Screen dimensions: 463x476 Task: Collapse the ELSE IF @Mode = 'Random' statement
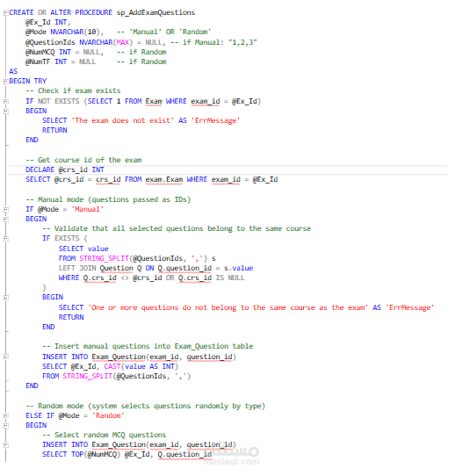click(6, 416)
